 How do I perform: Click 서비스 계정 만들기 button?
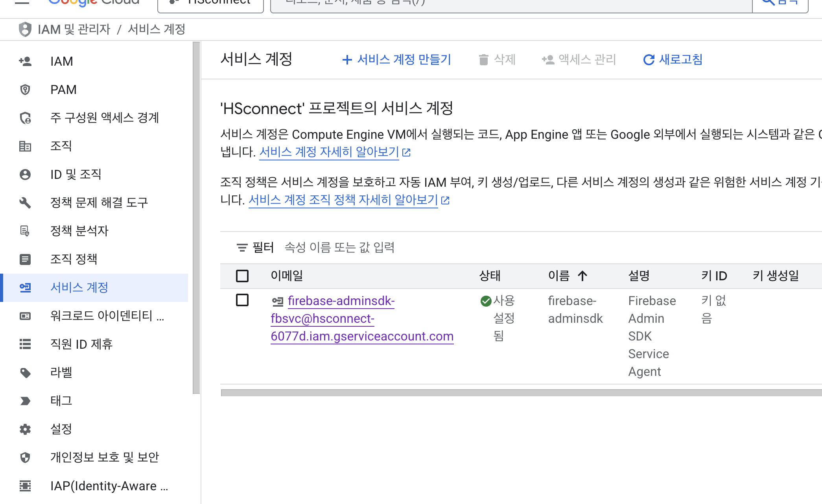[x=396, y=60]
